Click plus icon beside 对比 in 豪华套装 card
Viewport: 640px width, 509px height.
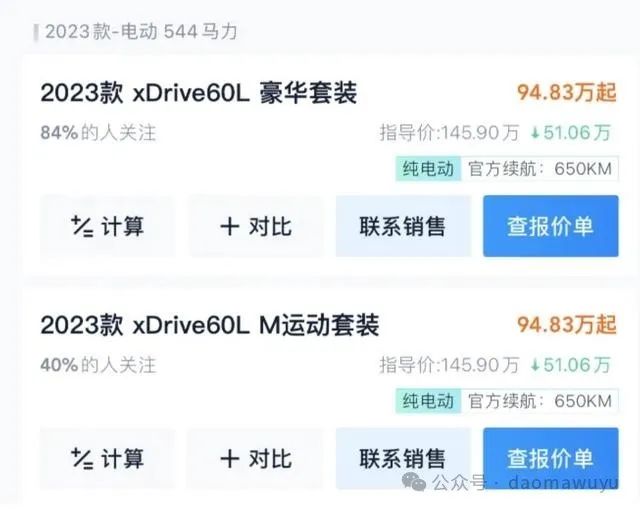click(230, 226)
